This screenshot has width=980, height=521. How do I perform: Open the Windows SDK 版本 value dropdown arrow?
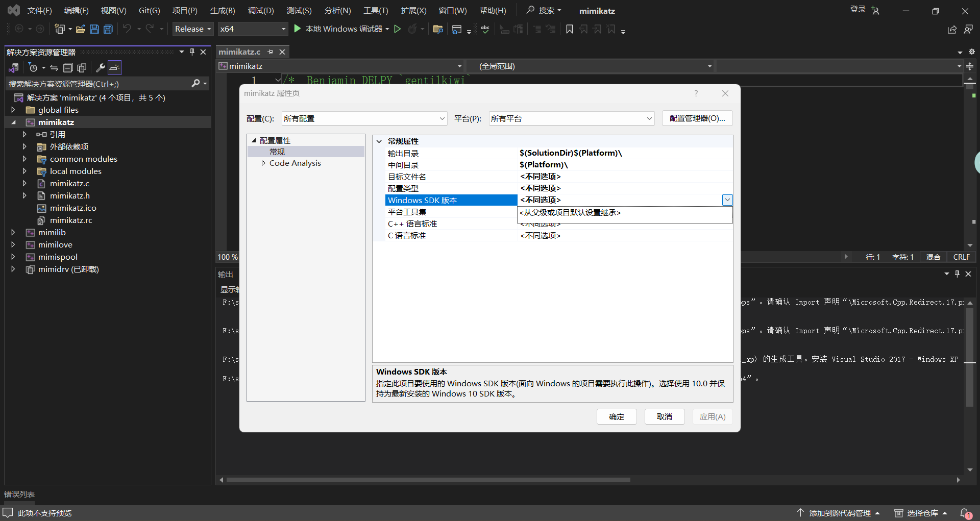(727, 200)
